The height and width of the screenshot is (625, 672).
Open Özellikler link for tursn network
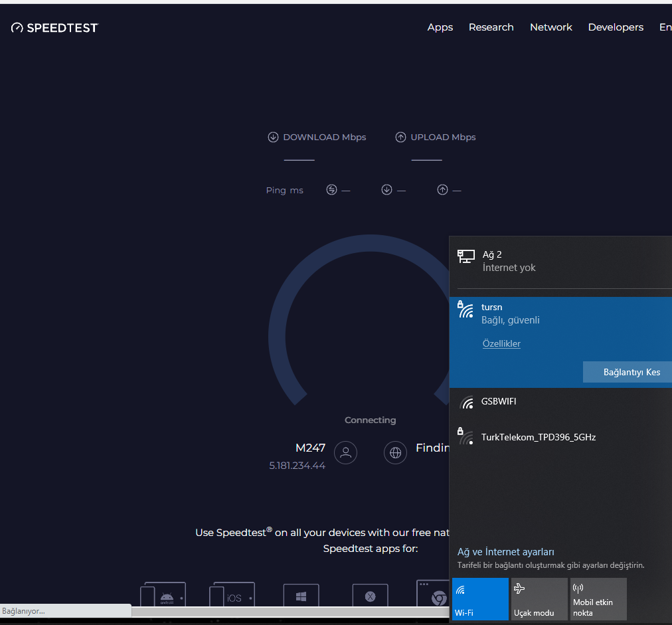tap(501, 343)
